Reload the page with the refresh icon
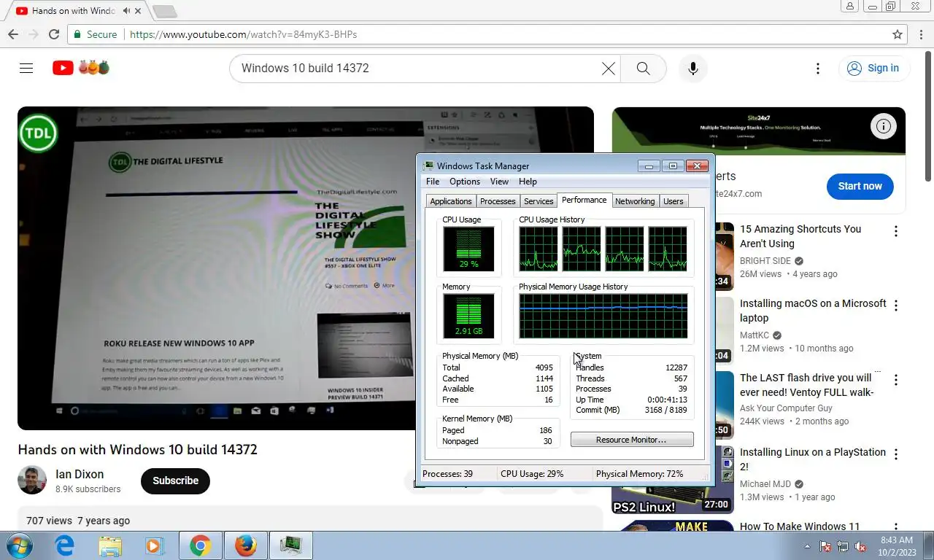 click(54, 34)
